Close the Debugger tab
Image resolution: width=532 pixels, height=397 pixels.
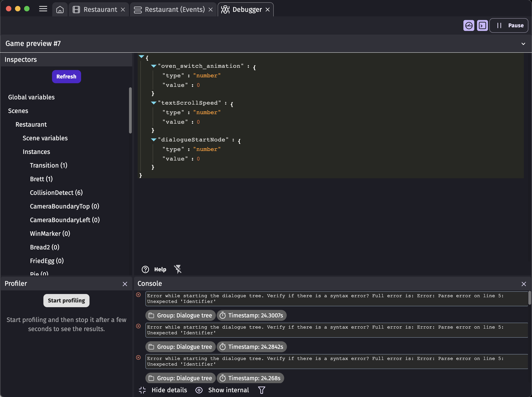coord(268,10)
